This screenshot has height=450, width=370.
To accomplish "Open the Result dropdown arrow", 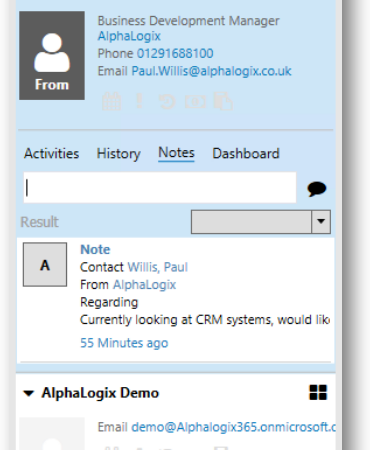I will [321, 222].
